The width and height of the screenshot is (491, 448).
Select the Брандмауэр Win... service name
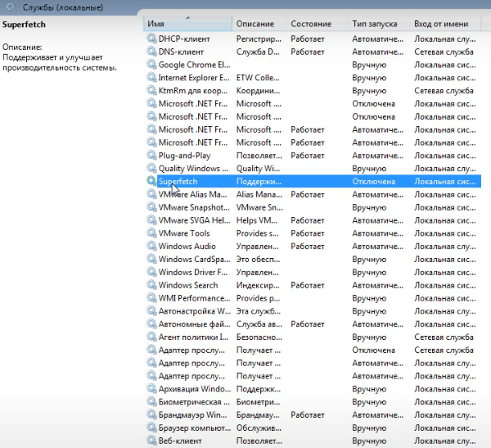192,415
